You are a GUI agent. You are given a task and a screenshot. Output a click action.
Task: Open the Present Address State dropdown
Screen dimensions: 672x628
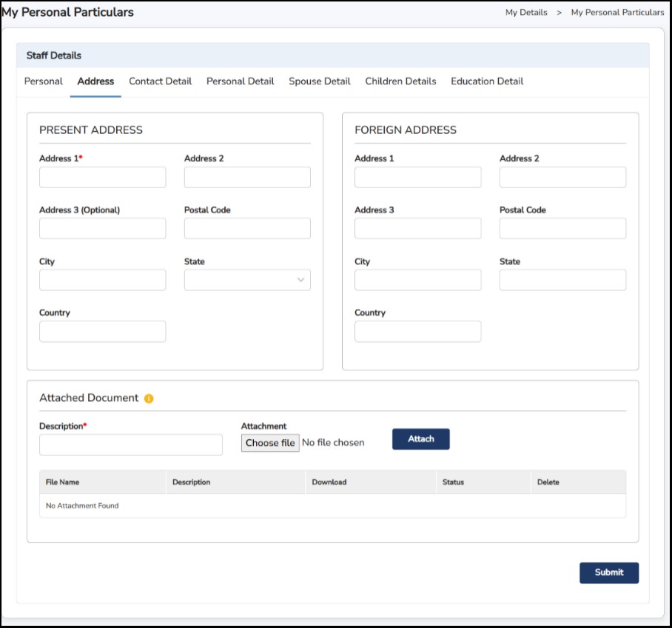247,280
